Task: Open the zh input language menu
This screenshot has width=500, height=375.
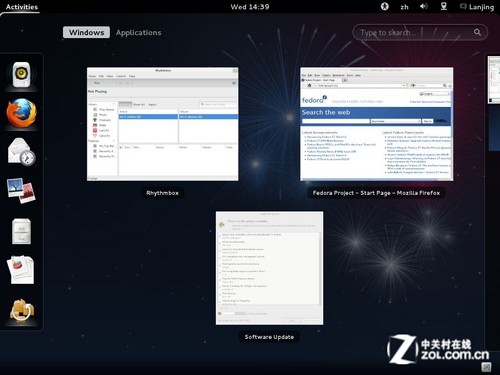Action: (x=404, y=7)
